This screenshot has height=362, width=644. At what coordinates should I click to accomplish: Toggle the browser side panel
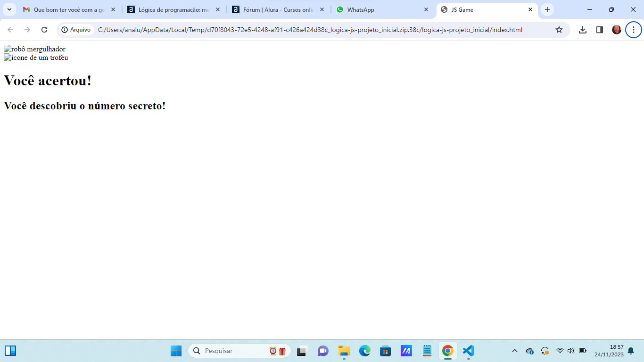(600, 30)
